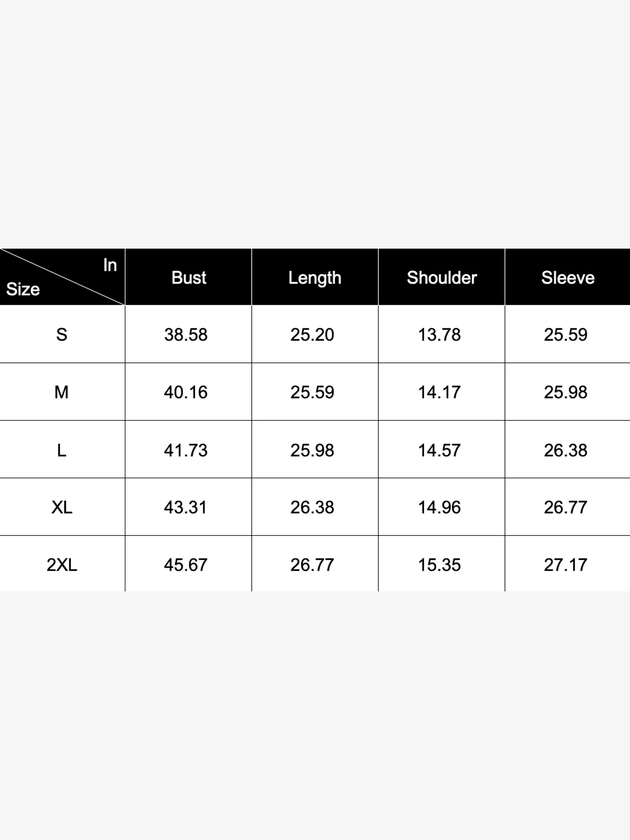Select the XL size row label
This screenshot has width=630, height=840.
tap(62, 507)
